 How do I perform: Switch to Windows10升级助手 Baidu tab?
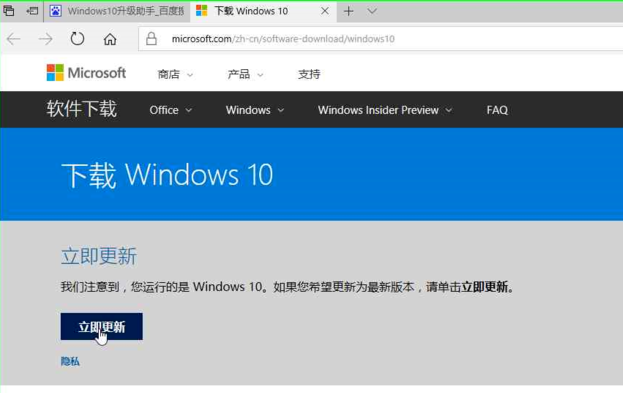[x=117, y=11]
